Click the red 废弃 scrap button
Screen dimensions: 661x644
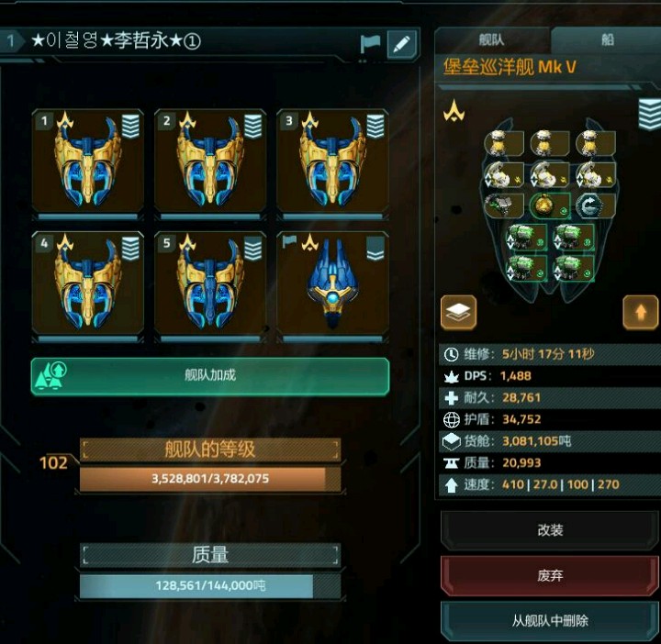tap(550, 575)
